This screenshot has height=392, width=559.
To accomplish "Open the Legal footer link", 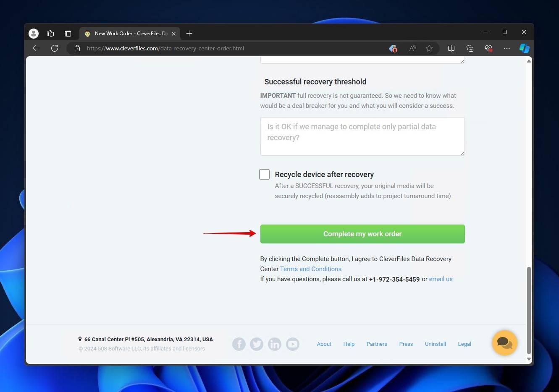I will click(465, 344).
